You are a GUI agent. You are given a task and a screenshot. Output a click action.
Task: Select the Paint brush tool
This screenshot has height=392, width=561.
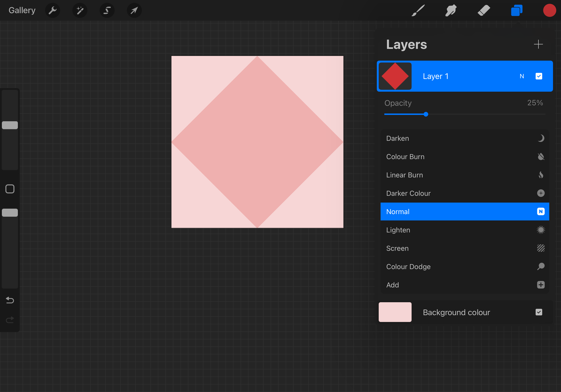click(x=418, y=11)
